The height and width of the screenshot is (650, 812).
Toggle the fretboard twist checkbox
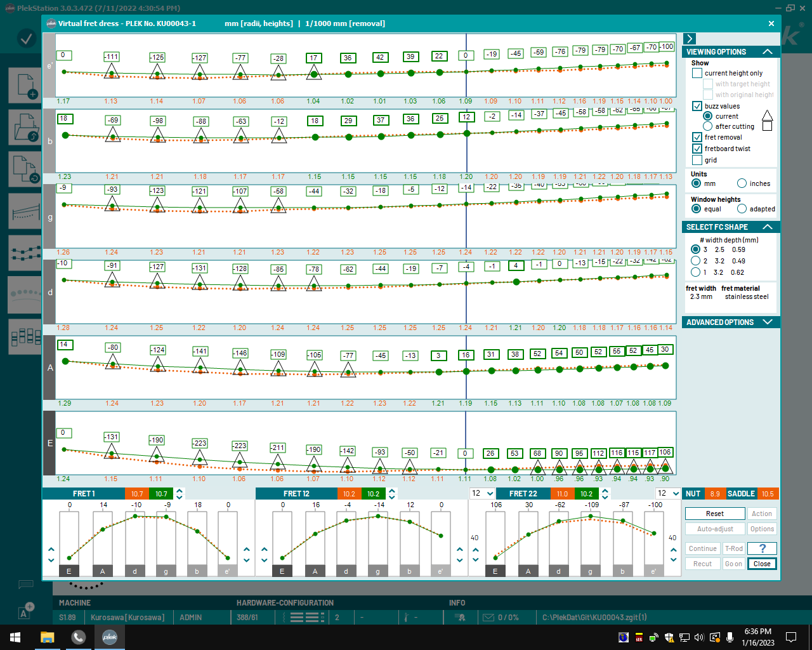click(697, 149)
